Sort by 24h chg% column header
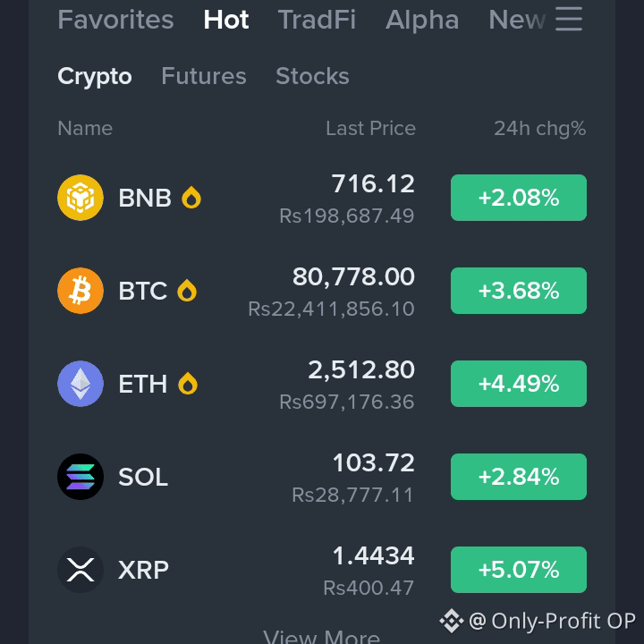 (x=539, y=129)
